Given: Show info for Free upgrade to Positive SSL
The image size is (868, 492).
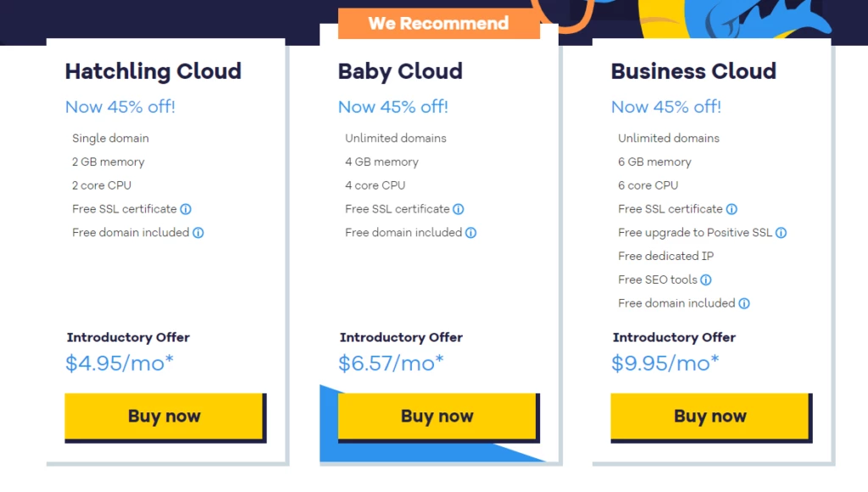Looking at the screenshot, I should pos(782,233).
